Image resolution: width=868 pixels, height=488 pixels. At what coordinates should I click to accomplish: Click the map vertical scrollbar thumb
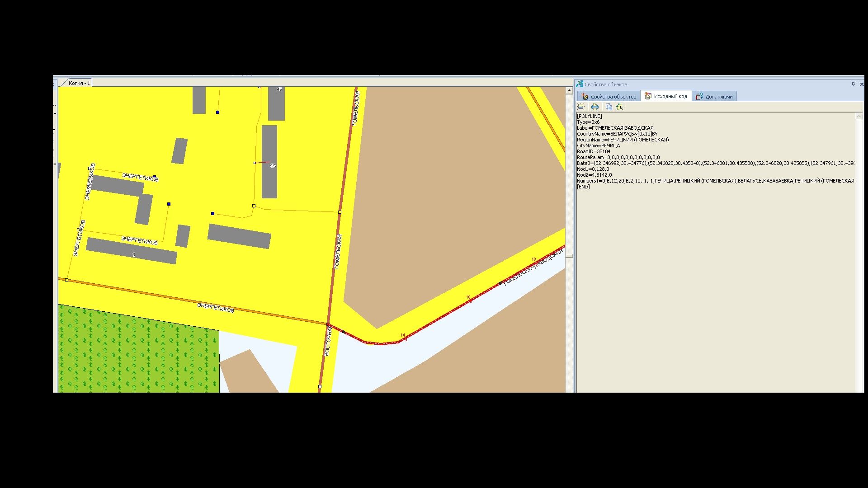coord(569,256)
